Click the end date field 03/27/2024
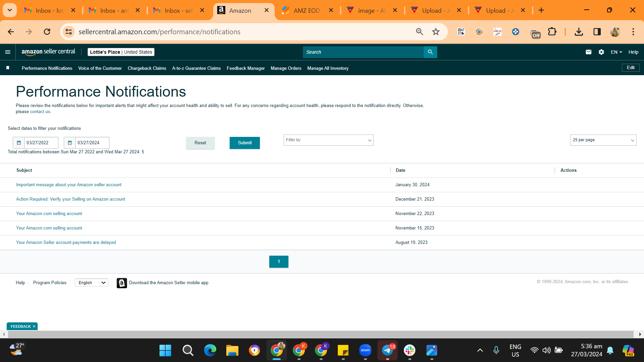Screen dimensions: 644x362 (x=92, y=143)
